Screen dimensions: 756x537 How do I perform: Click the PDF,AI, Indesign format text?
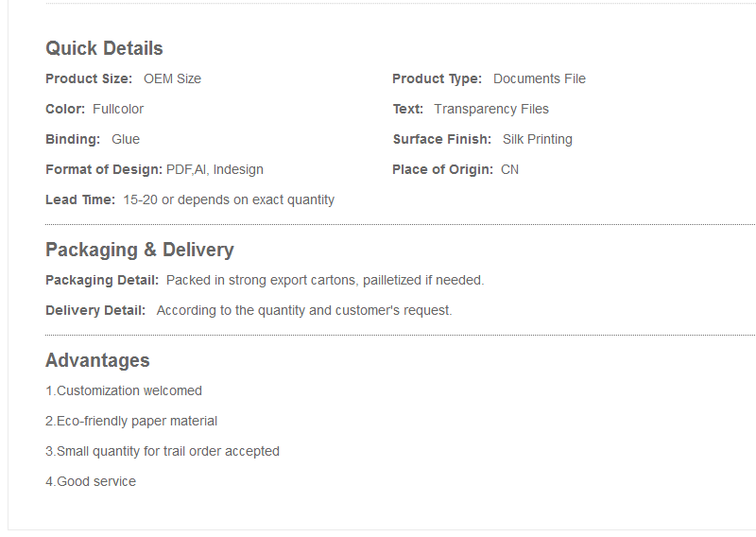coord(215,170)
